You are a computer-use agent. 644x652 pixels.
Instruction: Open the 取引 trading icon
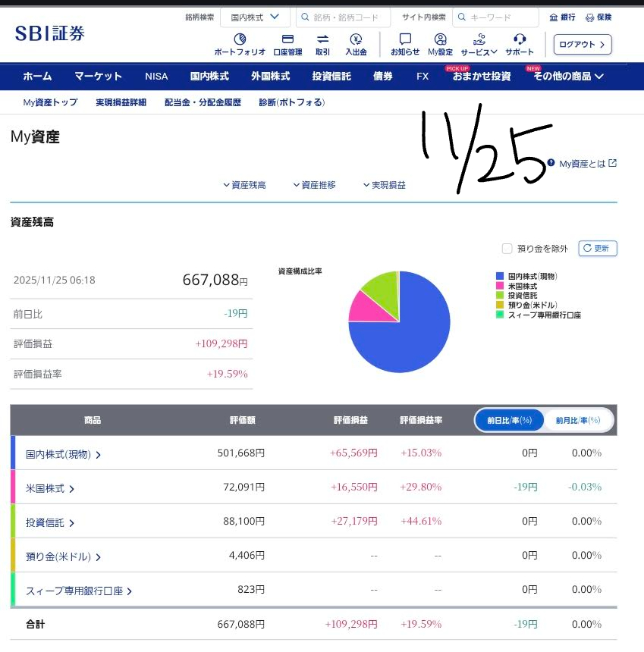point(322,39)
